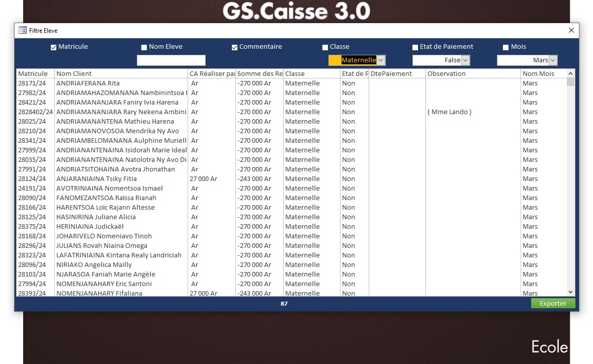Image resolution: width=593 pixels, height=364 pixels.
Task: Open the Classe dropdown showing Maternelle
Action: click(381, 60)
